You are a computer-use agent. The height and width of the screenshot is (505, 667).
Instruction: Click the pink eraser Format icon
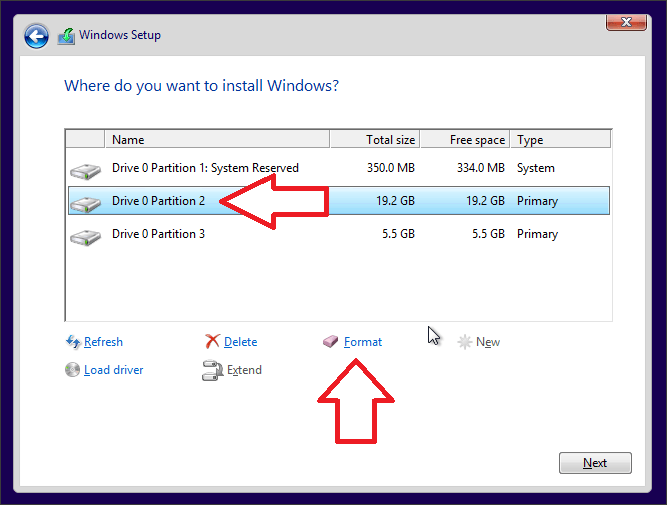click(x=331, y=342)
